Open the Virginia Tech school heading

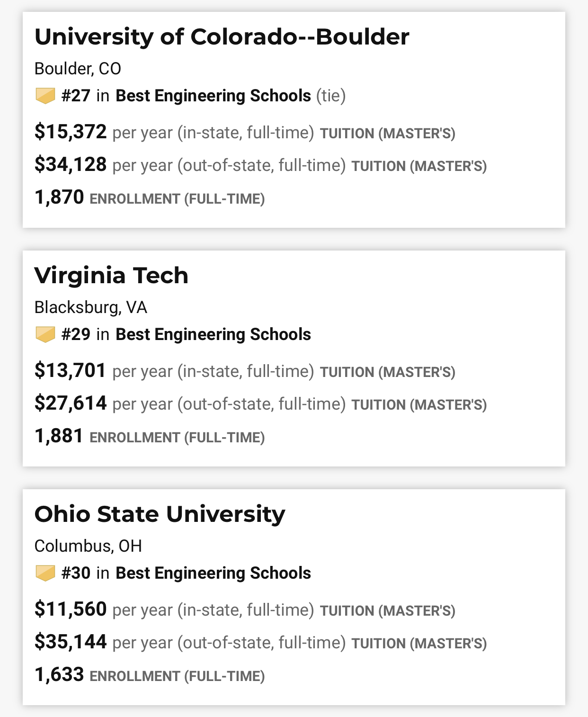pos(111,276)
